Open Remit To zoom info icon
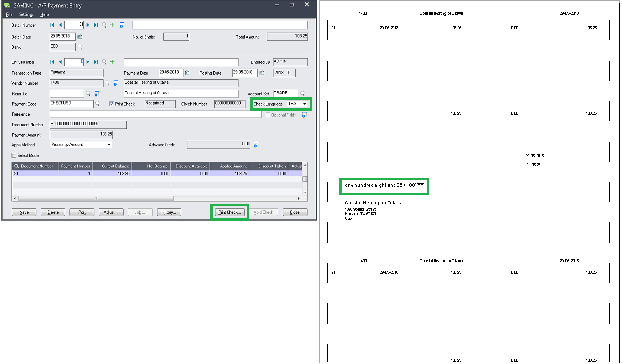 click(97, 93)
